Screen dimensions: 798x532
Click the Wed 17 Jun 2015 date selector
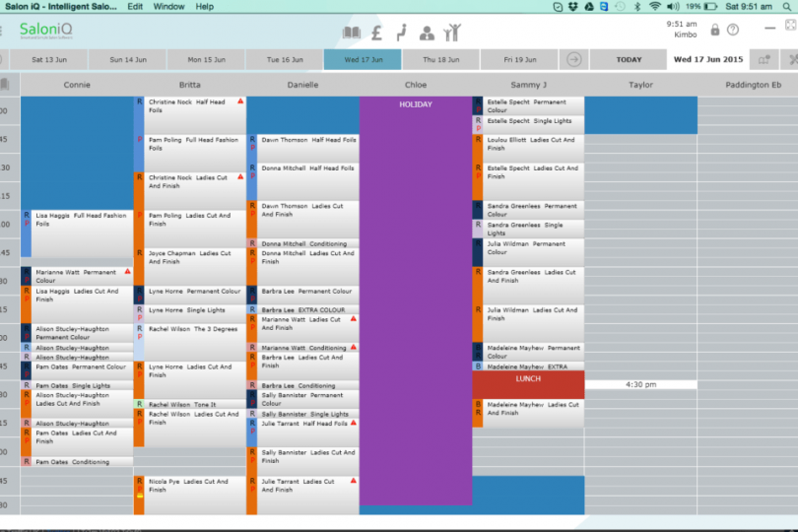tap(707, 60)
